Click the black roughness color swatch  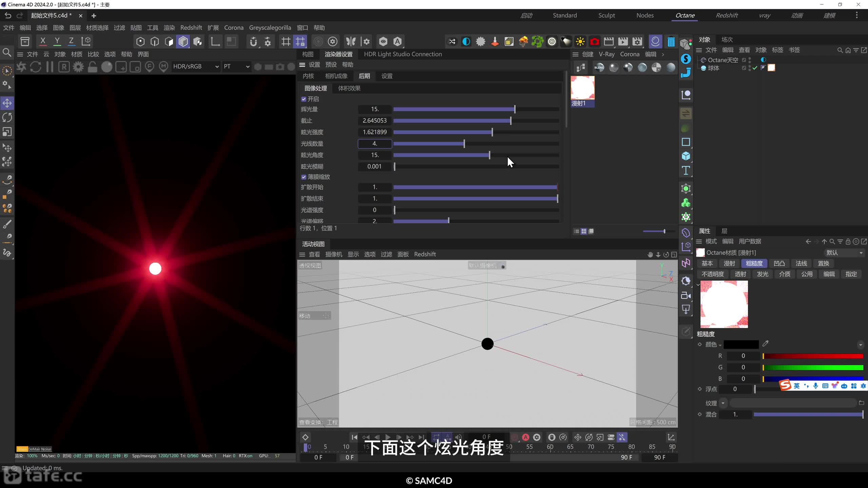[x=741, y=344]
